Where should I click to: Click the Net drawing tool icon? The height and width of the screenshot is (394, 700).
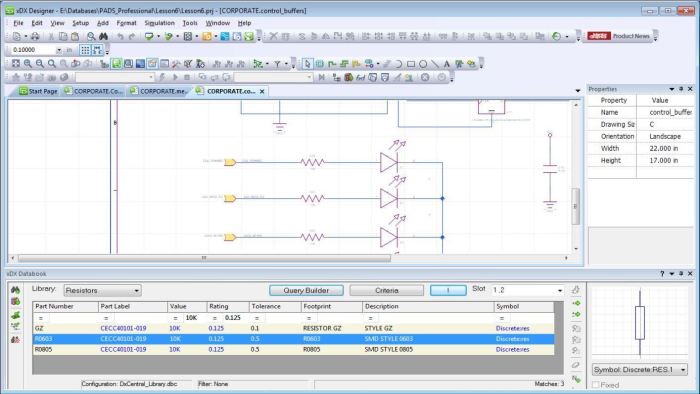332,64
